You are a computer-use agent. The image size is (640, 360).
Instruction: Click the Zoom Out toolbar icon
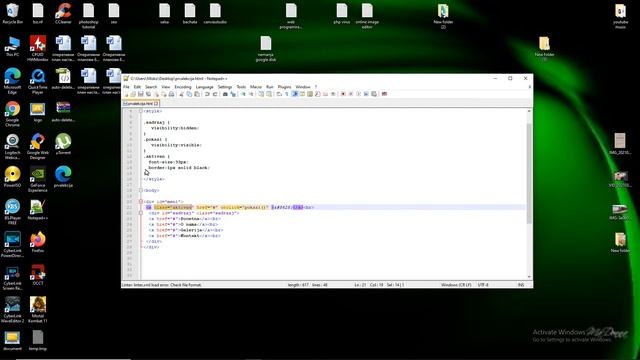251,94
